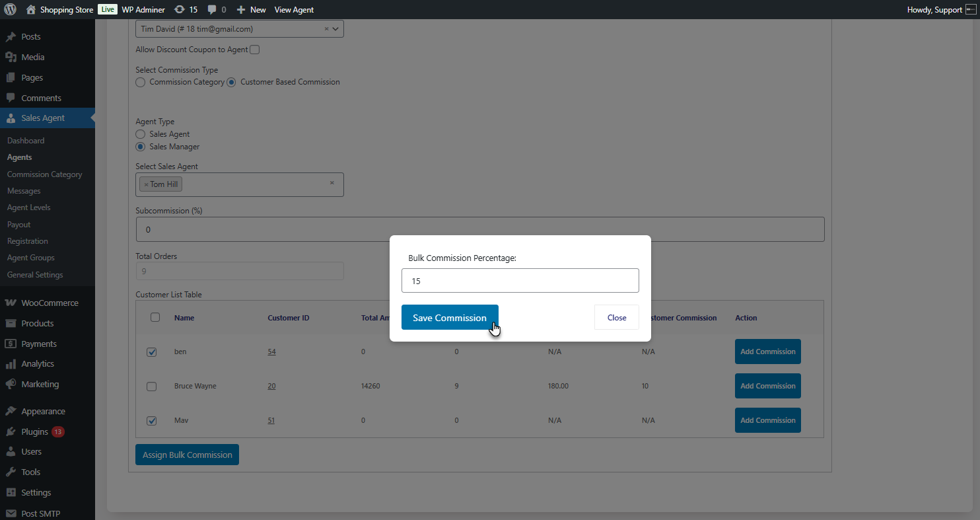Toggle select-all checkbox in customer table header

point(155,317)
